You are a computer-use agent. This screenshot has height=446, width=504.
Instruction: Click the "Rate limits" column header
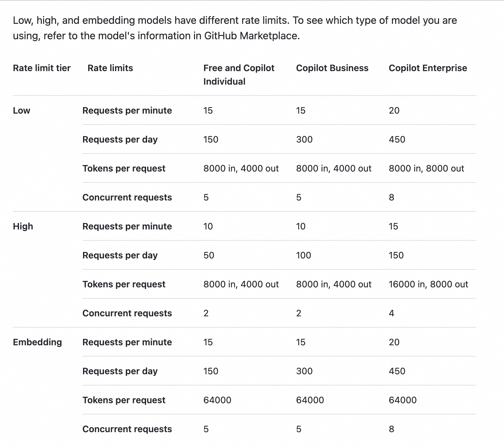110,68
